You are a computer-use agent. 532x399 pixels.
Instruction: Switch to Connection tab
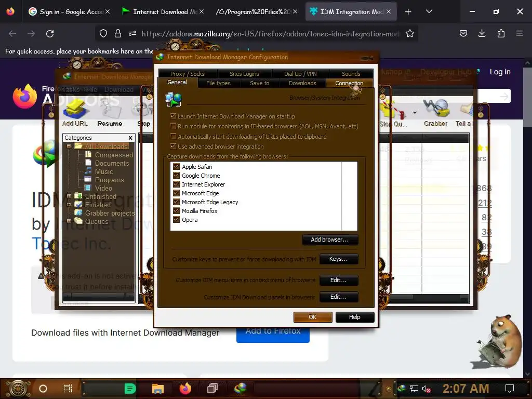349,83
